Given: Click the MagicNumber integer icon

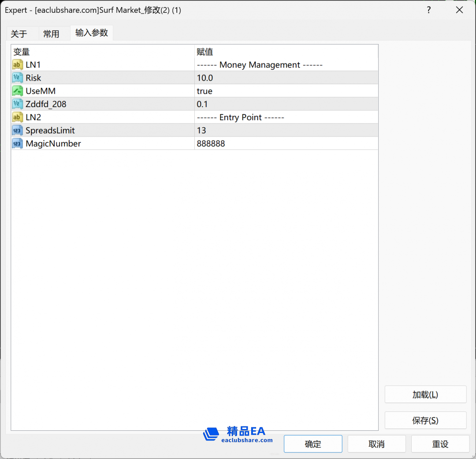Looking at the screenshot, I should (x=18, y=144).
